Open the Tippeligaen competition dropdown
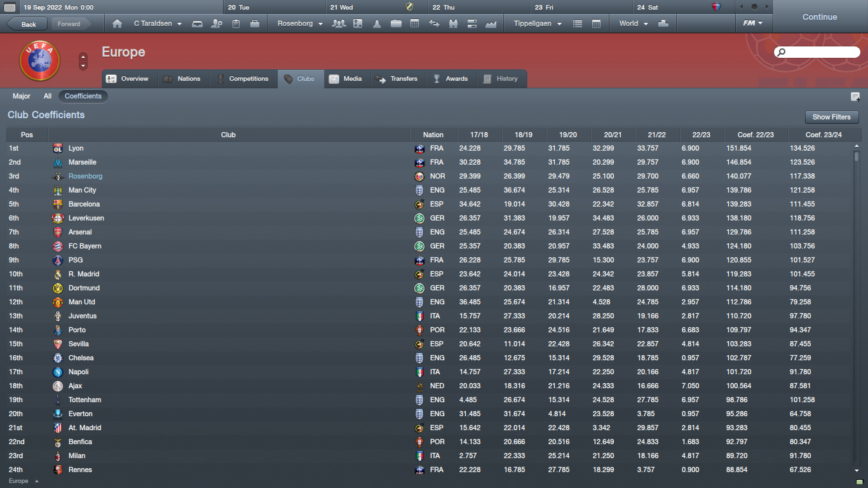The image size is (868, 488). coord(537,24)
